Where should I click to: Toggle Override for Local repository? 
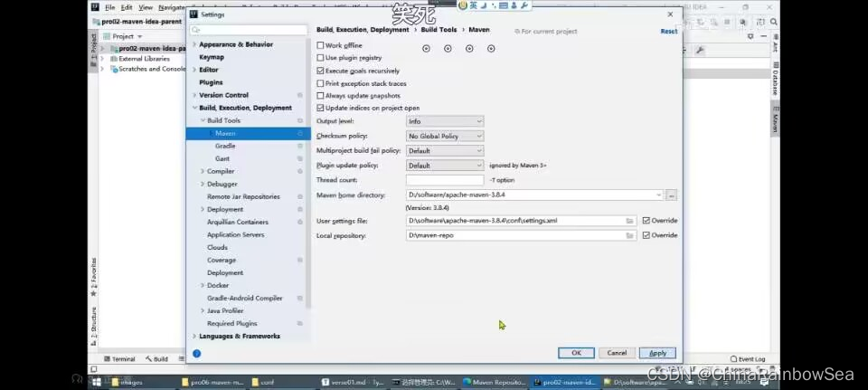click(x=646, y=235)
